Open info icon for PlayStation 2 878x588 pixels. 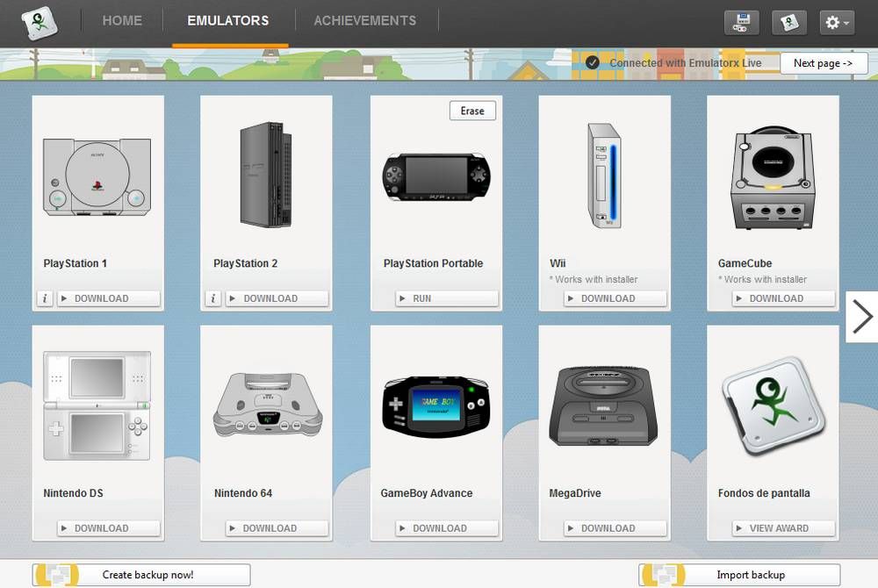coord(212,298)
